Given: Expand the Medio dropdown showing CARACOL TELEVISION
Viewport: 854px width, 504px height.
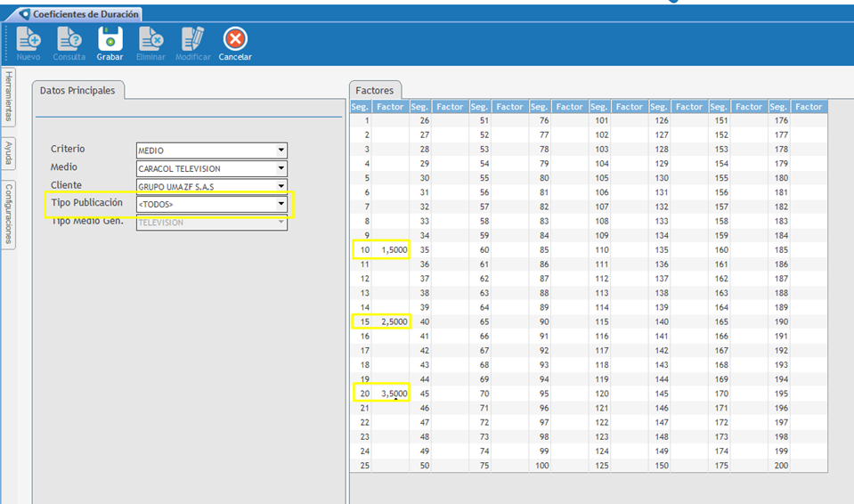Looking at the screenshot, I should [281, 168].
